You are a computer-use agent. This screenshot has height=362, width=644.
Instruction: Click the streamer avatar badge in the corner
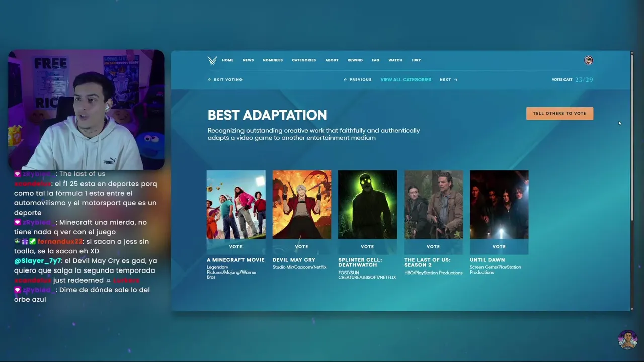pyautogui.click(x=628, y=339)
